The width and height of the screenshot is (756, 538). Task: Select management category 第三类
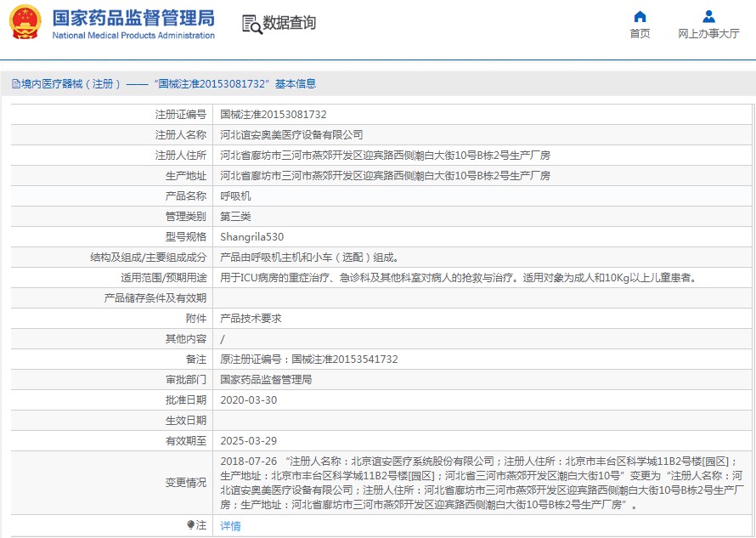236,217
